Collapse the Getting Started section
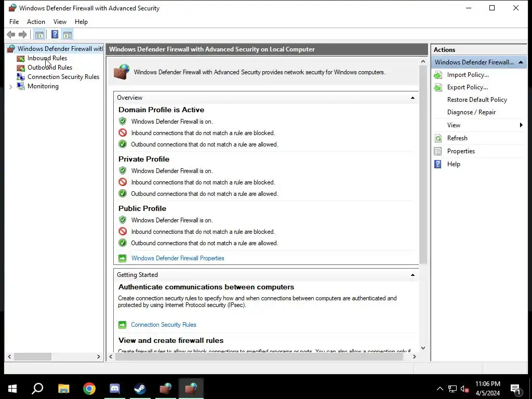 [x=413, y=275]
